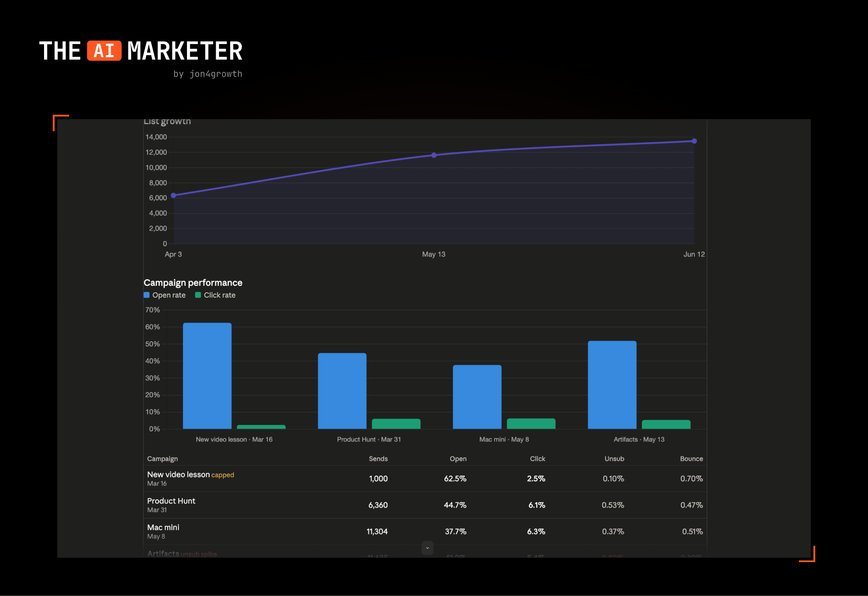Image resolution: width=868 pixels, height=596 pixels.
Task: Click the 37.7% open rate value
Action: click(456, 532)
